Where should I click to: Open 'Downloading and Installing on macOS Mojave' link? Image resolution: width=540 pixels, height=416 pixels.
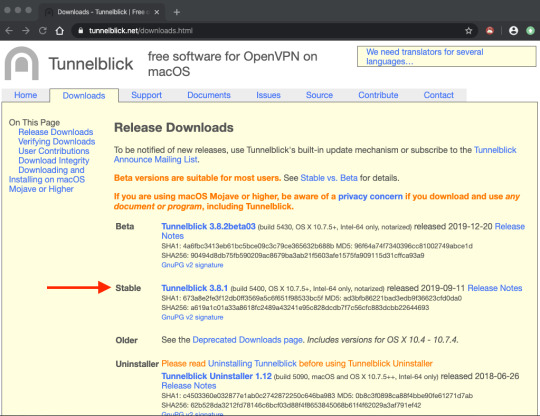coord(46,179)
